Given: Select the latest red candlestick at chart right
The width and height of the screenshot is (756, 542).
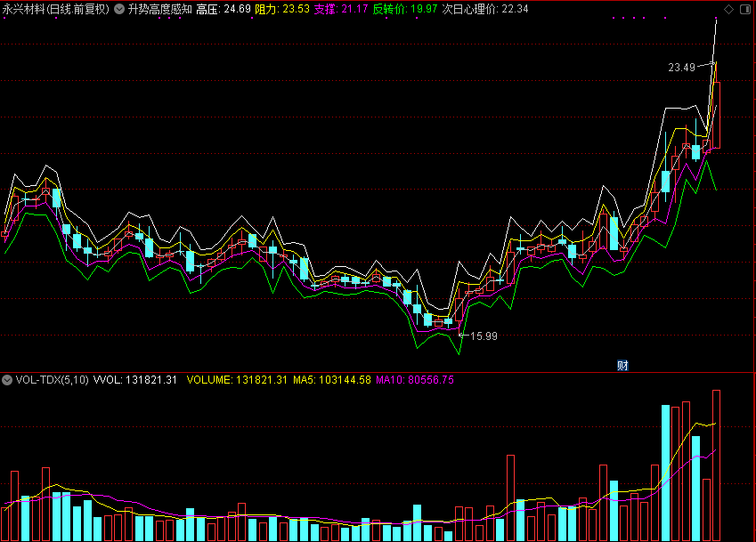Looking at the screenshot, I should point(717,115).
